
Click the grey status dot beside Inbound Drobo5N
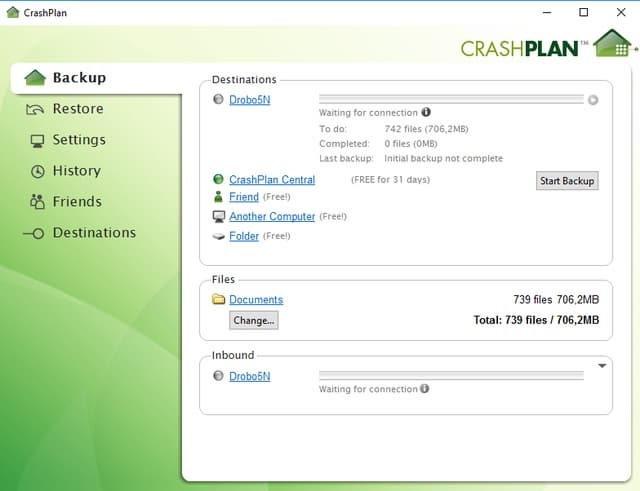218,375
